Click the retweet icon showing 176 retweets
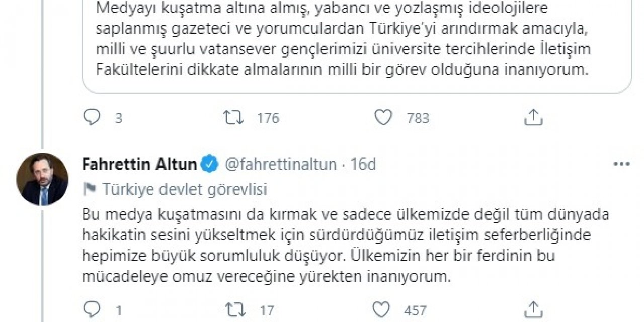 233,117
